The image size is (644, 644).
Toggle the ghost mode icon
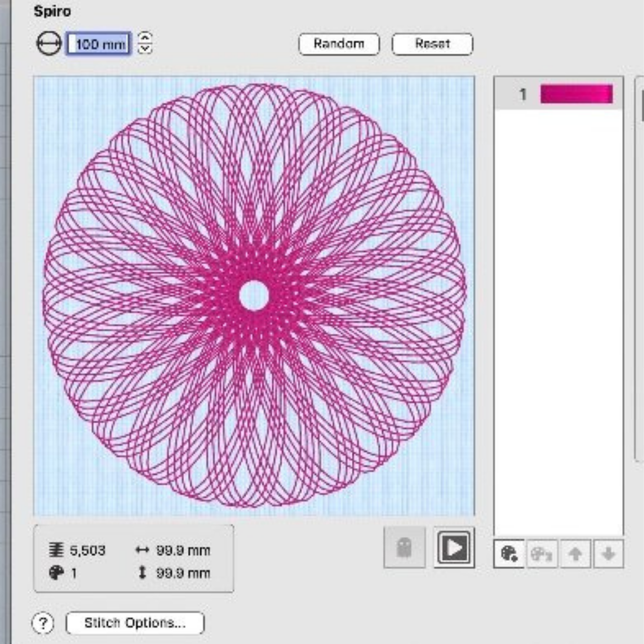click(404, 547)
